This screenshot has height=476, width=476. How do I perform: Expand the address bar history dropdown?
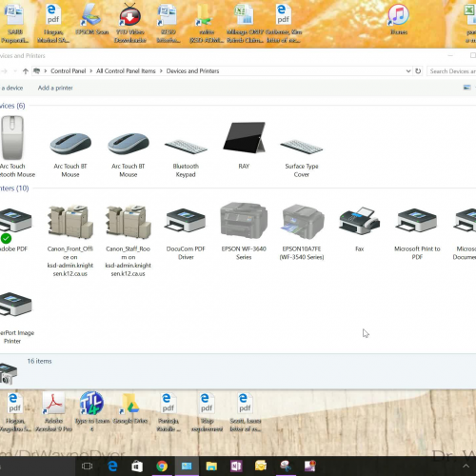pos(408,71)
